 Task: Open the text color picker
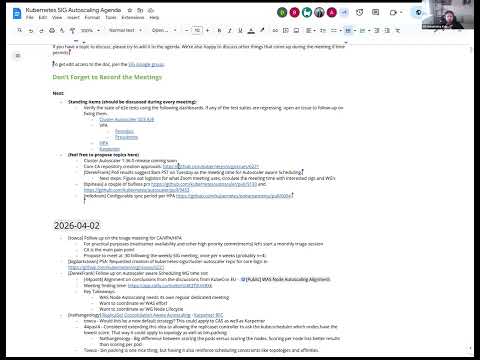(x=251, y=30)
